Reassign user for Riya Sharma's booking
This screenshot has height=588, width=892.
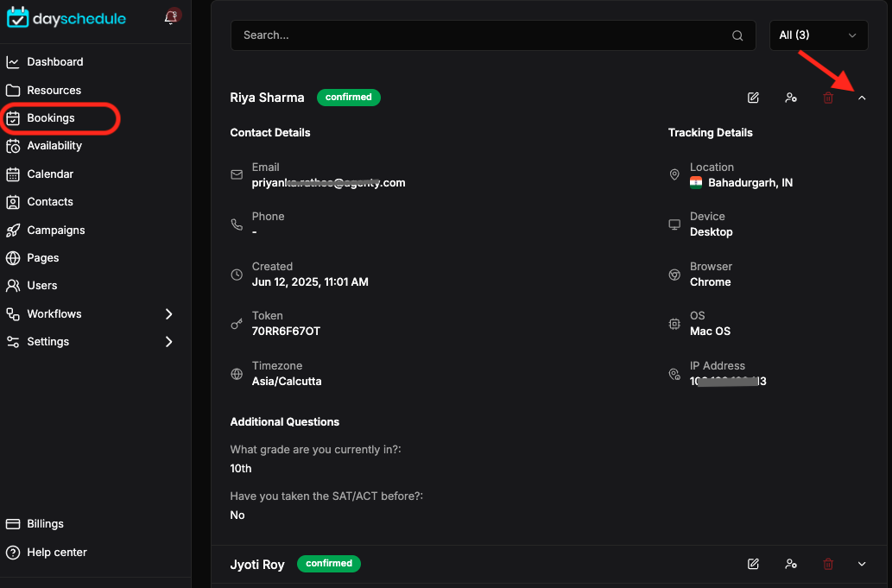[x=791, y=98]
